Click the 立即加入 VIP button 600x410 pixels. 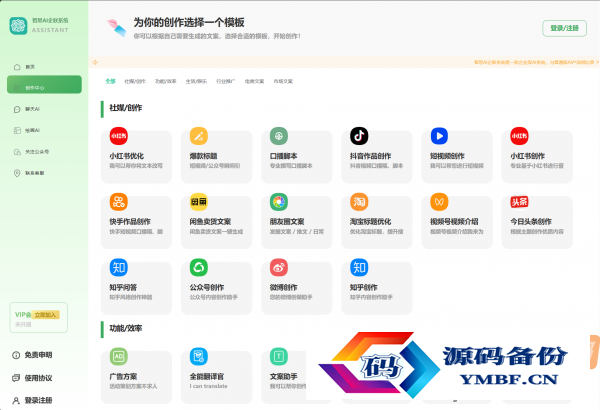pyautogui.click(x=46, y=315)
